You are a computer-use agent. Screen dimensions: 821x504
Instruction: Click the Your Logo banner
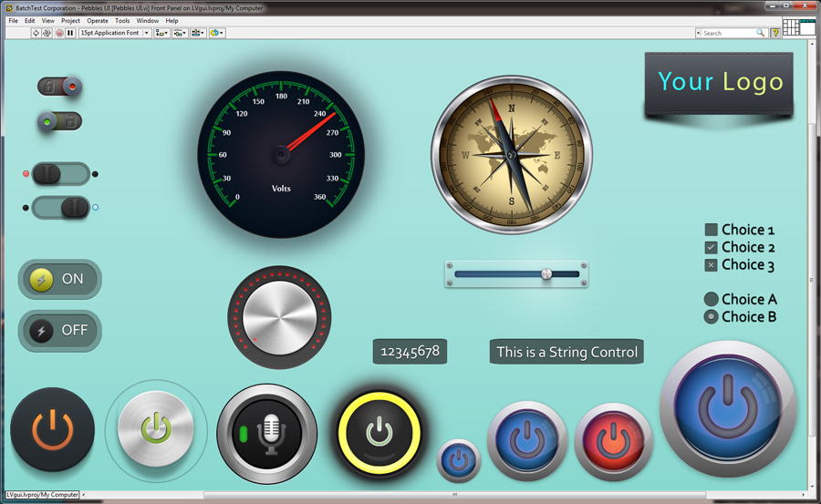click(719, 83)
